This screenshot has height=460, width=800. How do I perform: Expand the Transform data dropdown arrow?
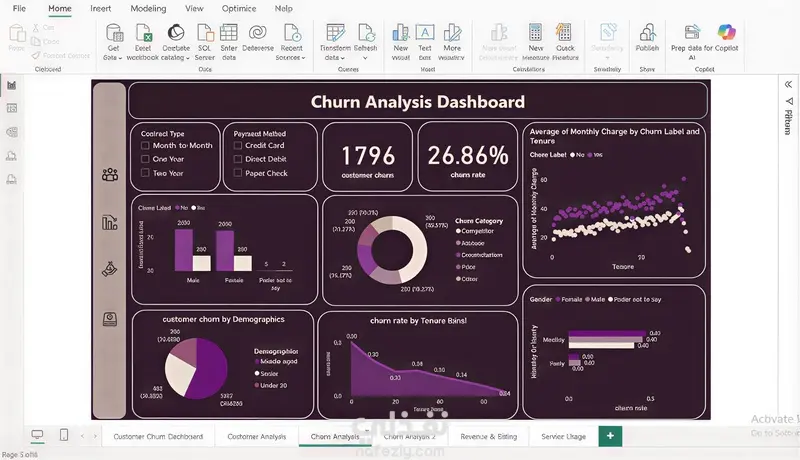click(343, 58)
